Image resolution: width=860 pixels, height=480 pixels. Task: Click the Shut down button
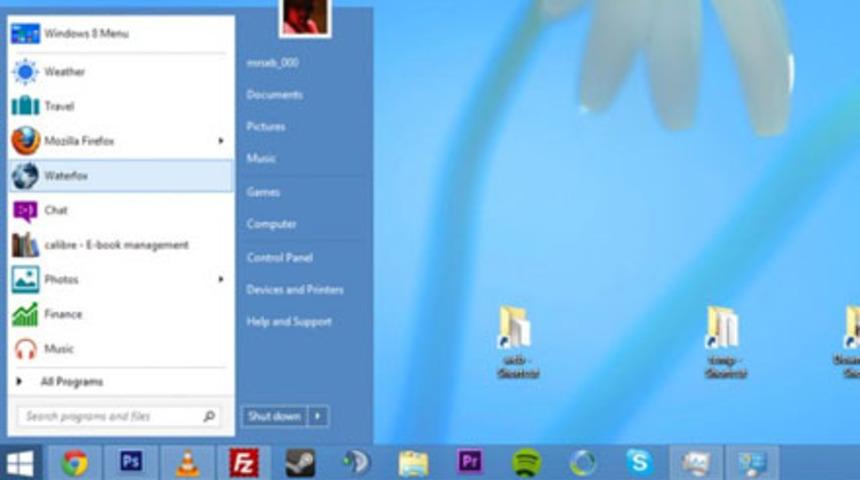(274, 416)
